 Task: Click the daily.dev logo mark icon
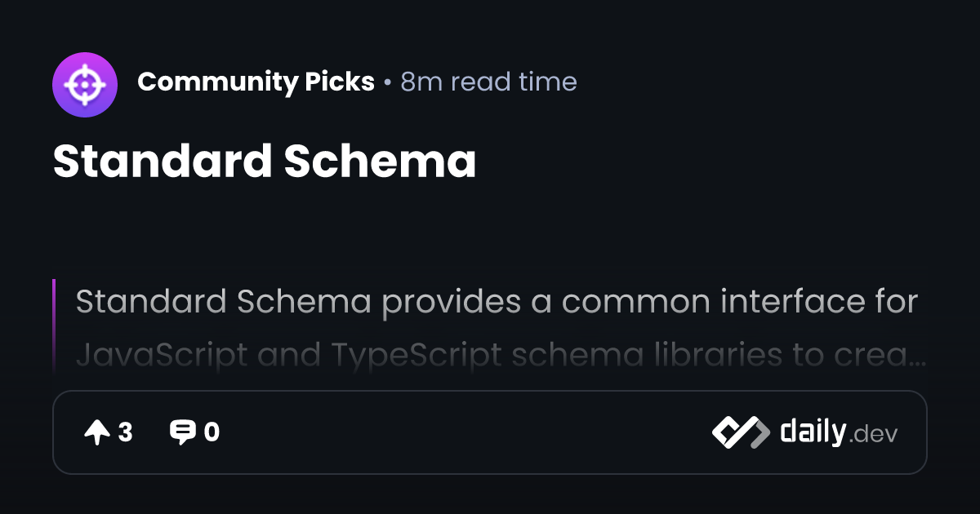740,432
